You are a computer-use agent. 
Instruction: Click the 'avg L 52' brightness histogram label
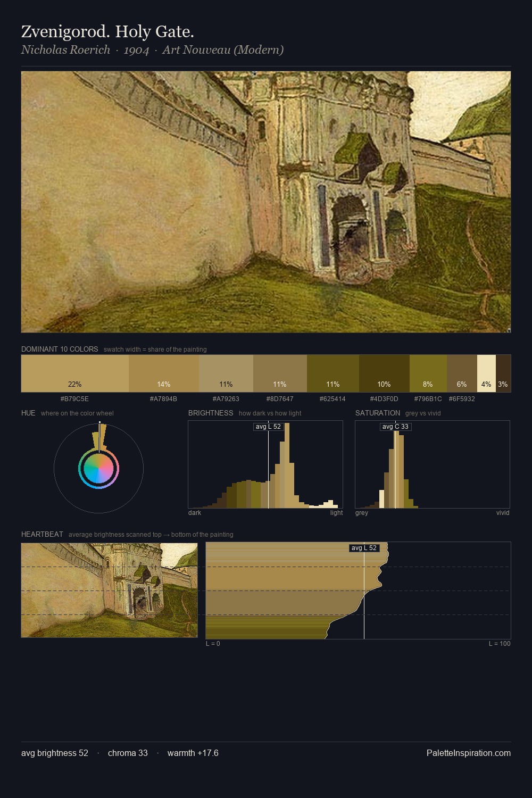268,427
